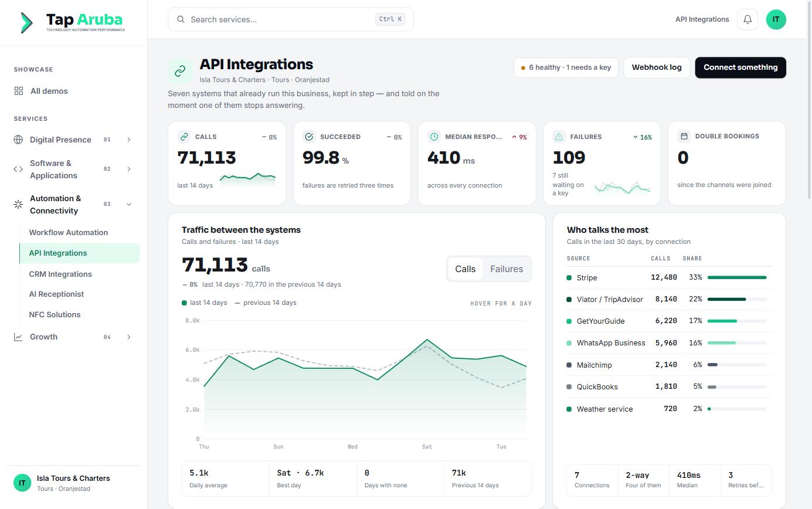Click the API Integrations link icon in header
This screenshot has width=812, height=509.
pos(180,71)
